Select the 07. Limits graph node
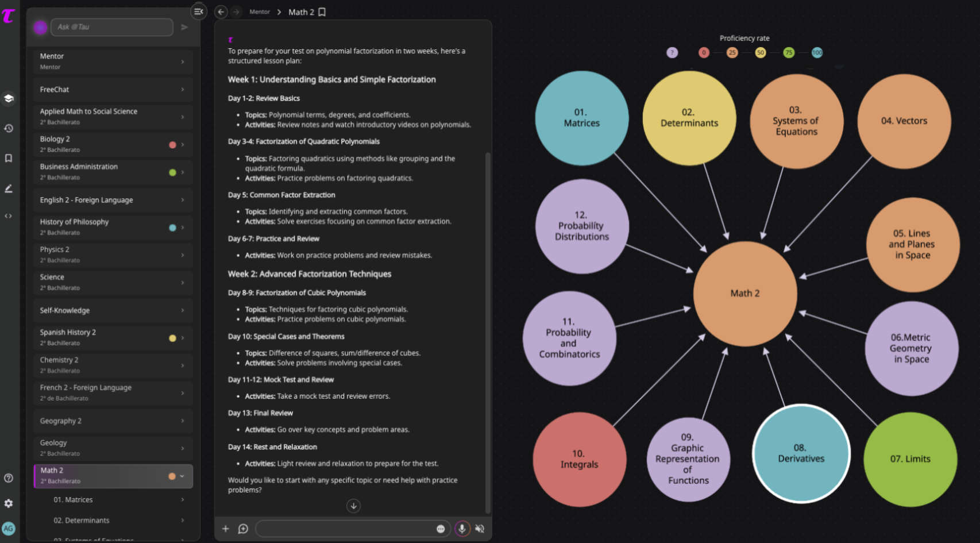Image resolution: width=980 pixels, height=543 pixels. click(910, 459)
